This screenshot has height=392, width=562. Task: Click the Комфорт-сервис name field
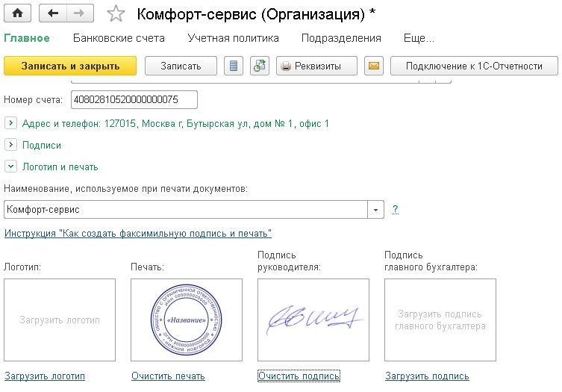tap(186, 210)
